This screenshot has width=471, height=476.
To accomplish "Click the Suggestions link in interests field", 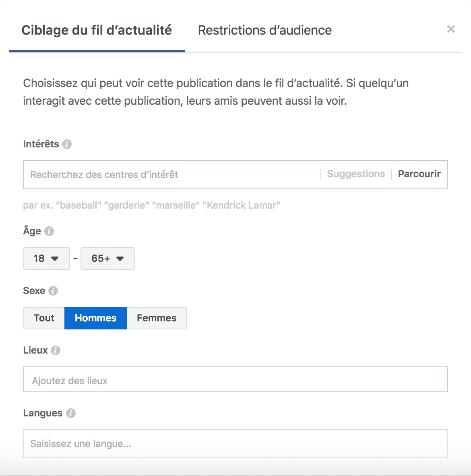I will tap(356, 174).
